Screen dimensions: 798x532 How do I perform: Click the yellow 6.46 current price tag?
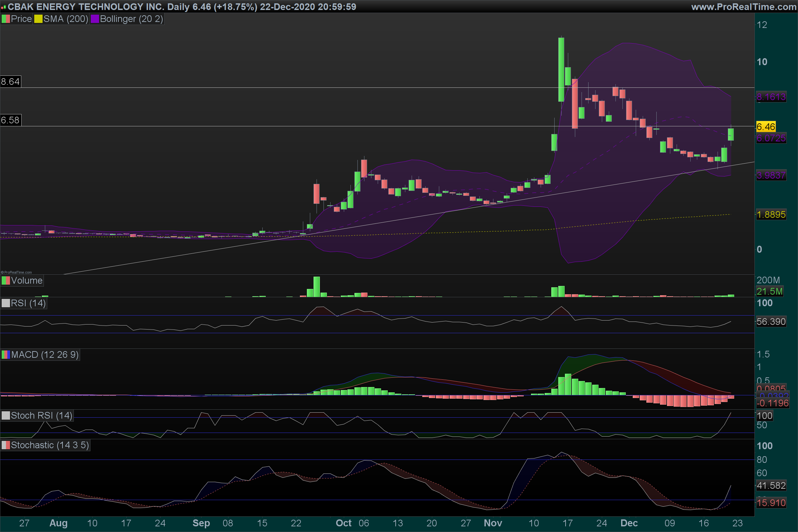point(766,127)
